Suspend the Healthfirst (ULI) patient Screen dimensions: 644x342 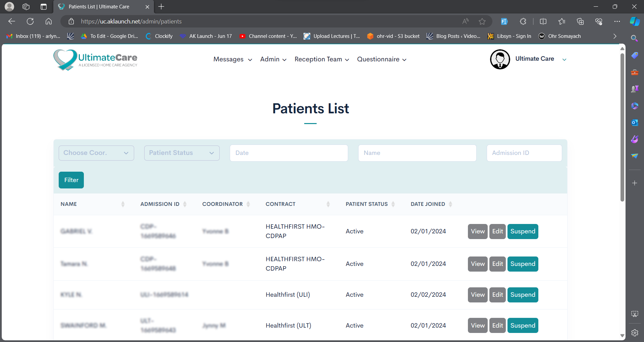tap(523, 295)
